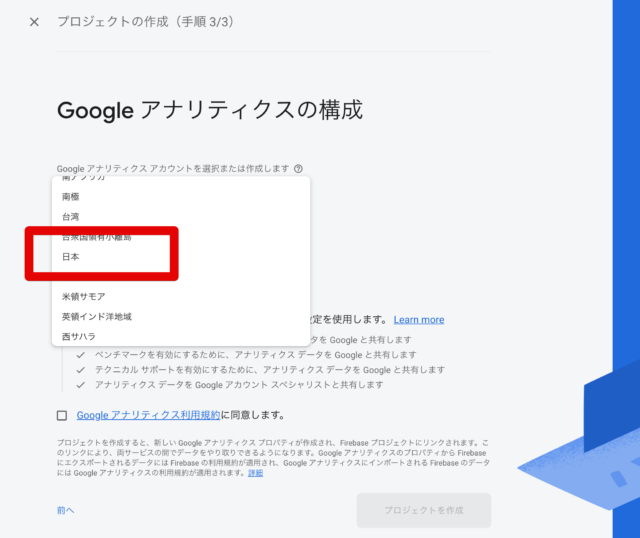Click the プロジェクトを作成 button
Screen dimensions: 640x538
[424, 510]
